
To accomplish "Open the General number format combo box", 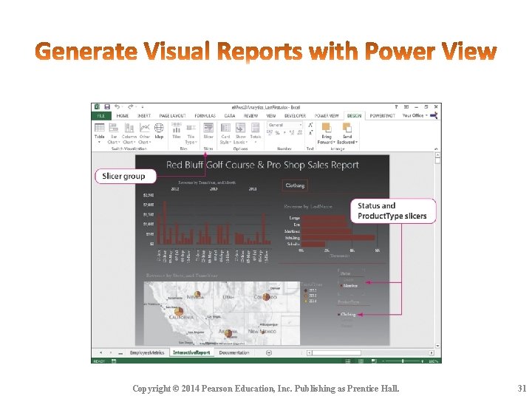I will click(284, 125).
